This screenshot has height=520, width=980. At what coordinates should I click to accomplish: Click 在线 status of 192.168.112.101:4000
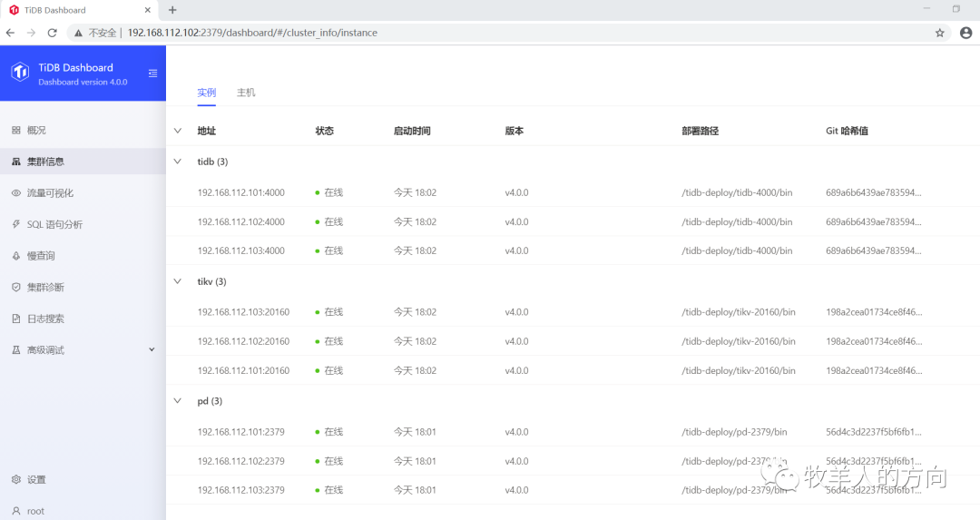[329, 192]
